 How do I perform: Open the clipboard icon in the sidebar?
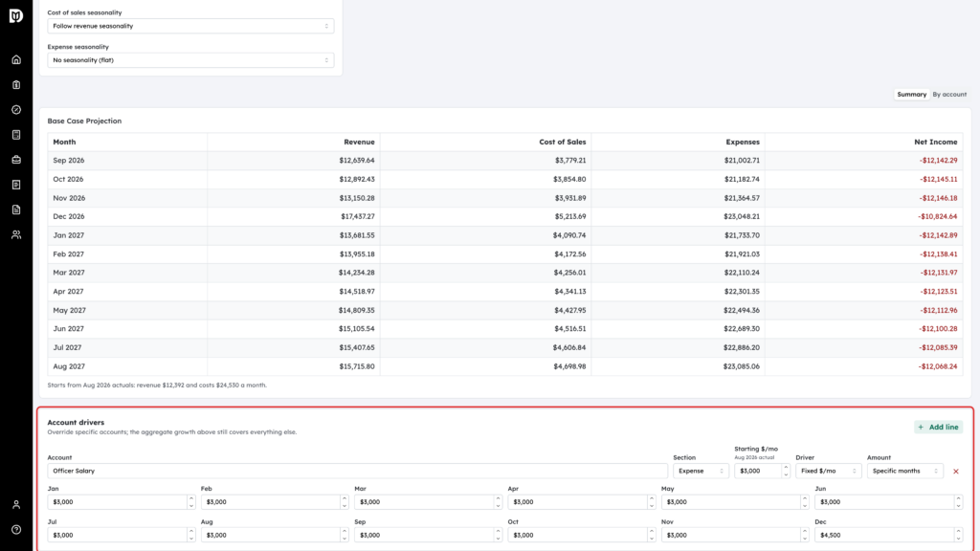coord(16,85)
